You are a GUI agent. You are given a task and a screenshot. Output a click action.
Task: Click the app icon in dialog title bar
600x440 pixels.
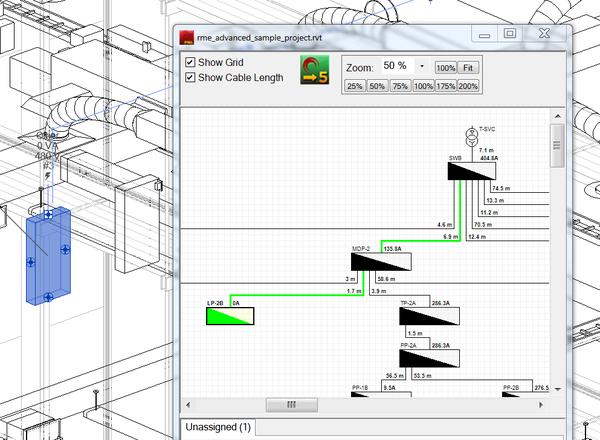(x=187, y=37)
